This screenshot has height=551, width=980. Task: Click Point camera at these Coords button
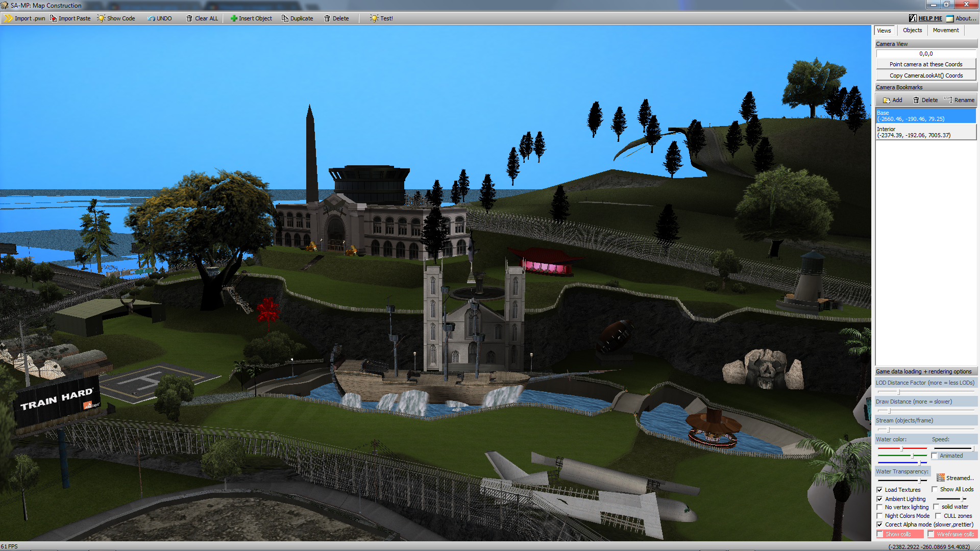click(926, 64)
